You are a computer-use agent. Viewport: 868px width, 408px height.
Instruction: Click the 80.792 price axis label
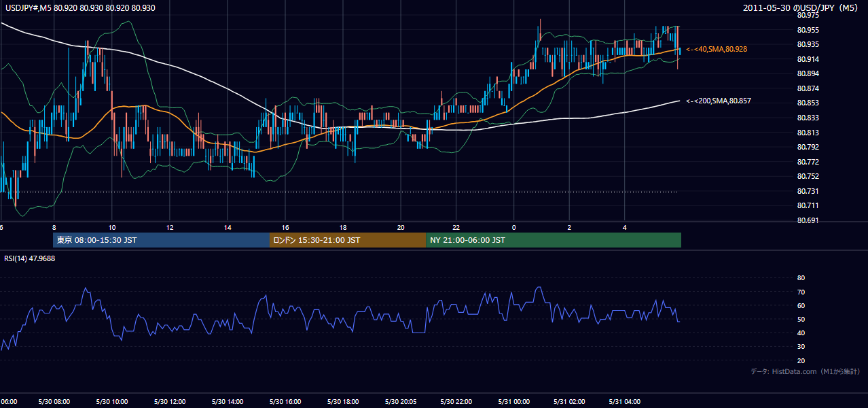coord(808,147)
